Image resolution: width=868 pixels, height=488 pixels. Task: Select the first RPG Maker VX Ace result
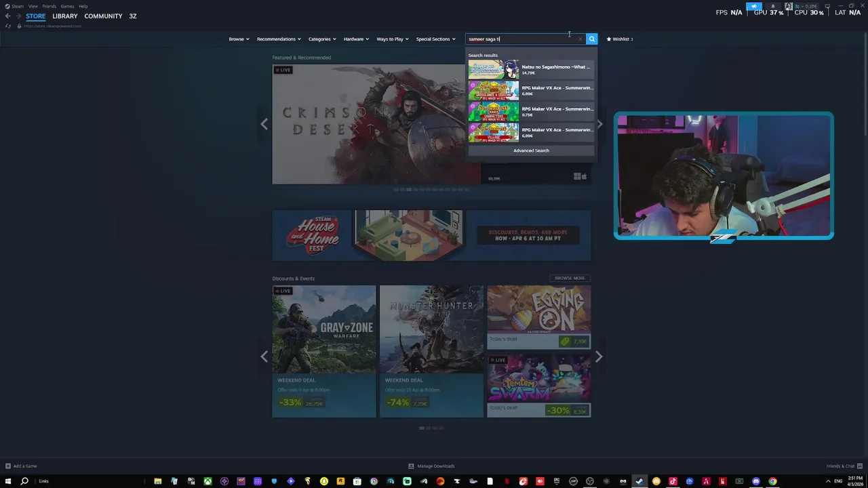[x=531, y=90]
